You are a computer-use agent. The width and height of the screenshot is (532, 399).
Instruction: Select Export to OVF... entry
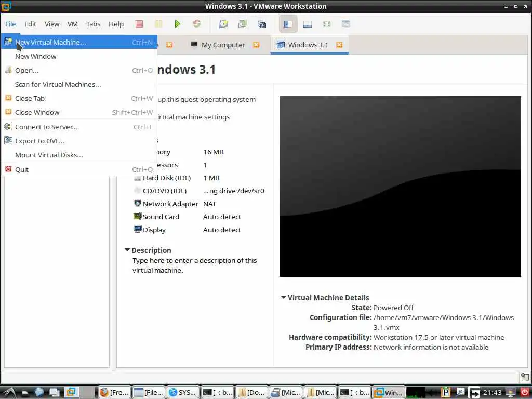pos(79,141)
